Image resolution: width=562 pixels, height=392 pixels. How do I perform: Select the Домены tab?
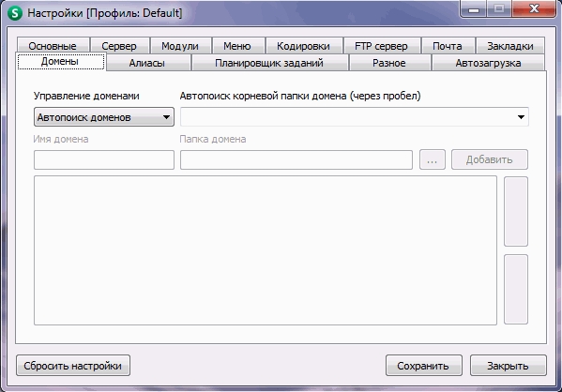click(x=61, y=61)
